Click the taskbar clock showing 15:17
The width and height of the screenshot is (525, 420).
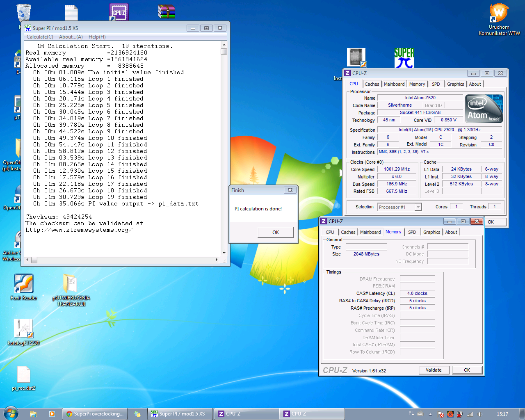coord(502,414)
